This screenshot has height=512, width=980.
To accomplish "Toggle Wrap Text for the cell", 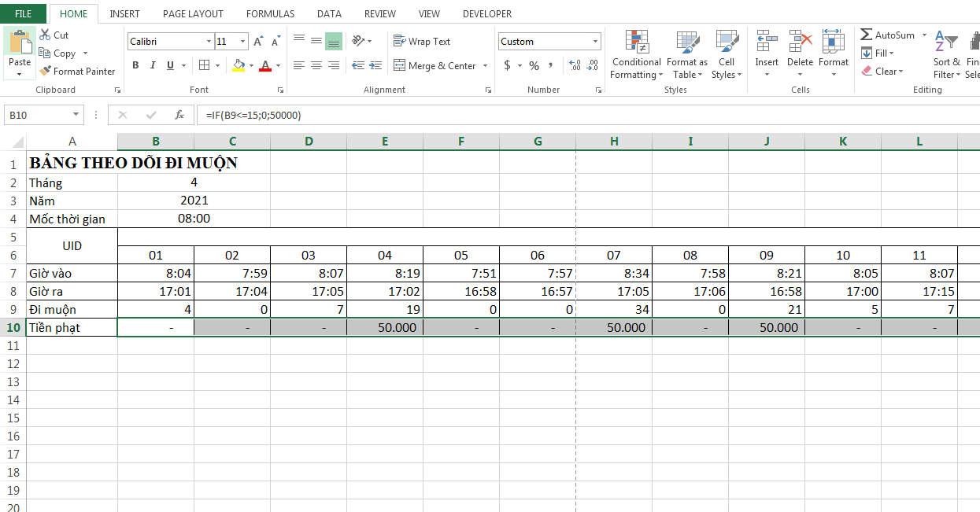I will (422, 42).
